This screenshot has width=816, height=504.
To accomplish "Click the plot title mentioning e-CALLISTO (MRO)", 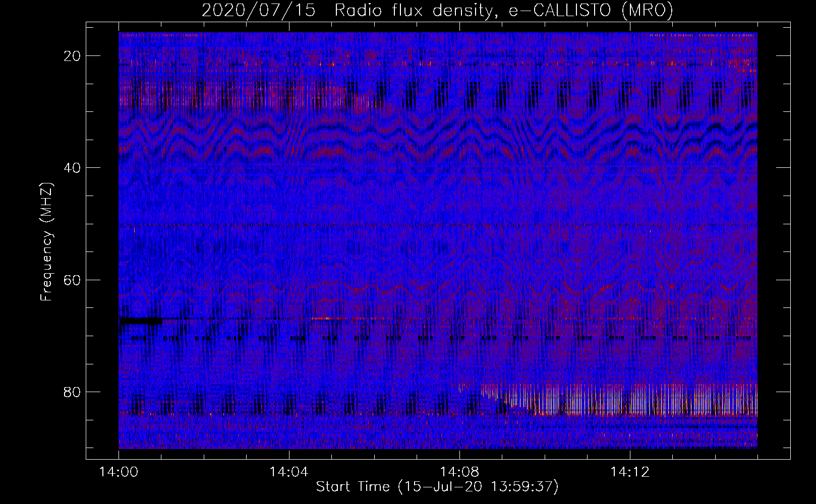I will coord(437,11).
